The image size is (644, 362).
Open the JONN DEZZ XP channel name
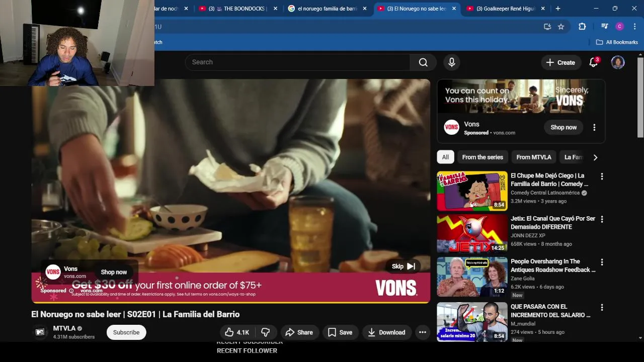click(528, 236)
